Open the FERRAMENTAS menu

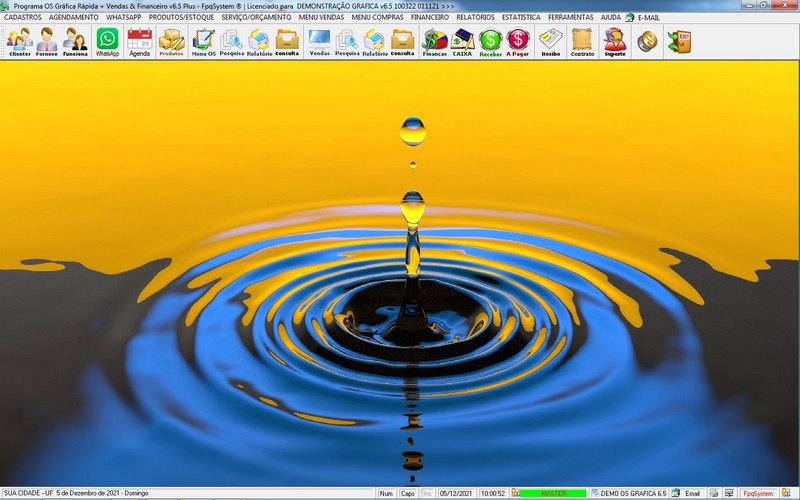(570, 17)
